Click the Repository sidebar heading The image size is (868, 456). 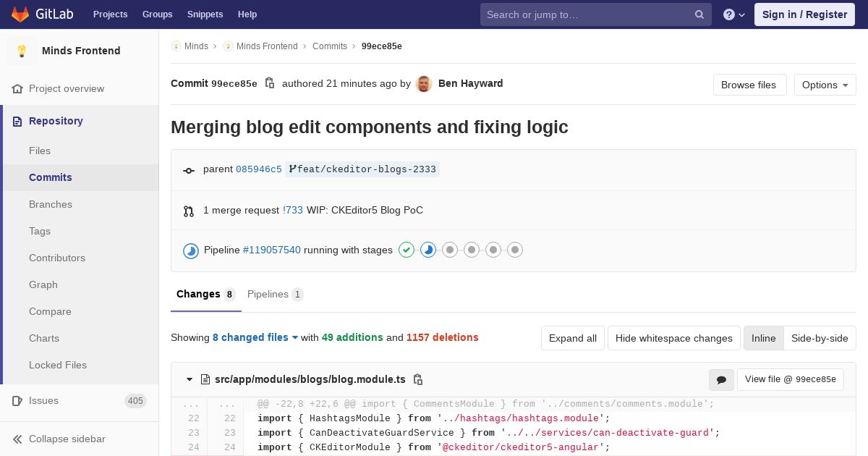click(x=56, y=121)
